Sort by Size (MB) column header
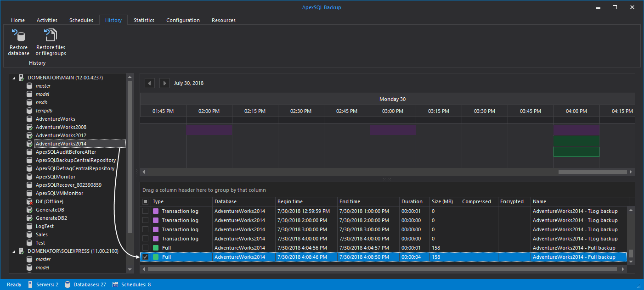The width and height of the screenshot is (644, 290). 442,201
